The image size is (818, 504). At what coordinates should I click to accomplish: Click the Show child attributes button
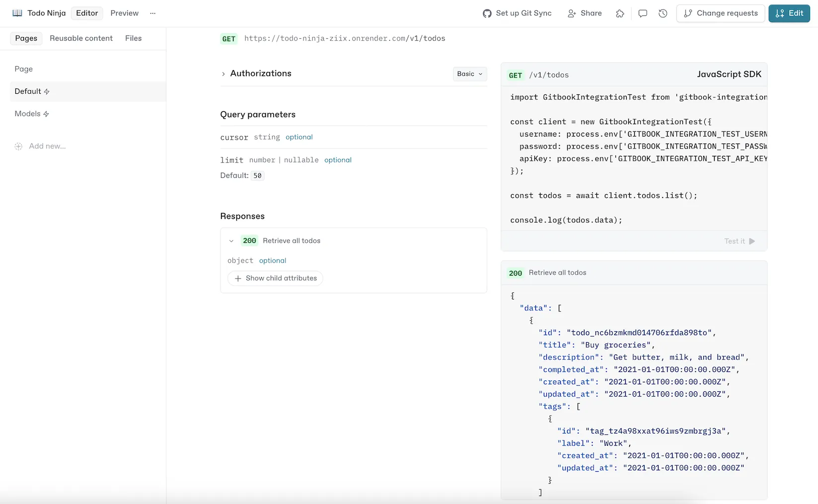275,278
